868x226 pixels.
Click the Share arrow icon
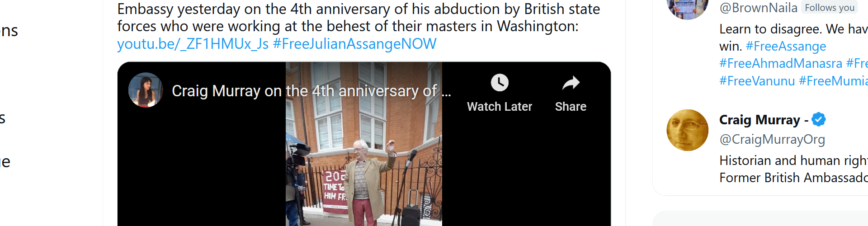click(x=571, y=83)
